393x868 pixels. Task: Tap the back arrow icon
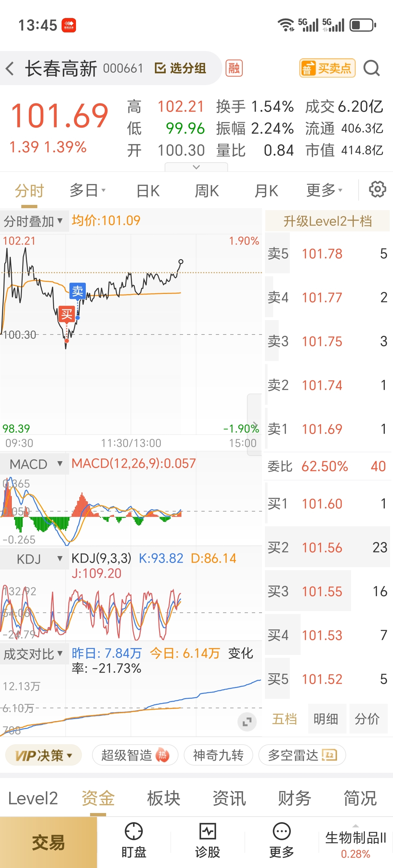[10, 68]
